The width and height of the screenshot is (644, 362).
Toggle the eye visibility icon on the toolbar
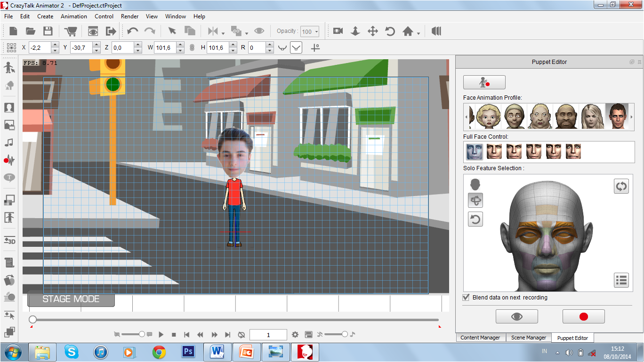(259, 31)
